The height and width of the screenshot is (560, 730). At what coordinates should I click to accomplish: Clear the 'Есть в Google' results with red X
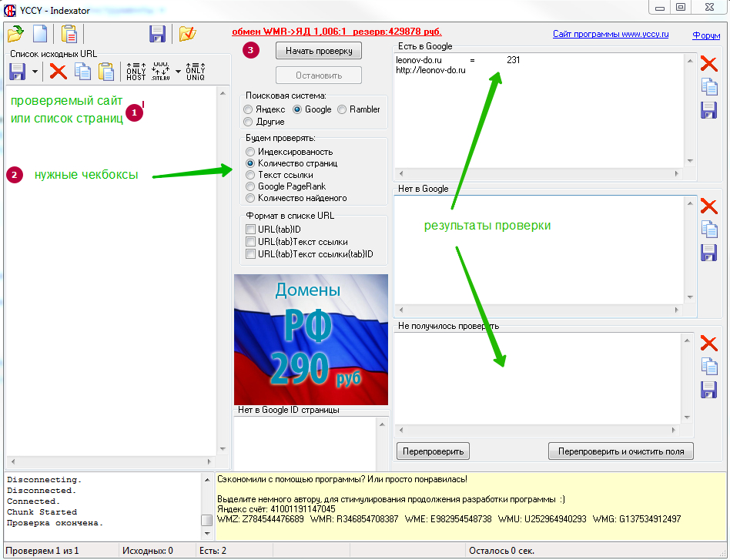tap(708, 63)
